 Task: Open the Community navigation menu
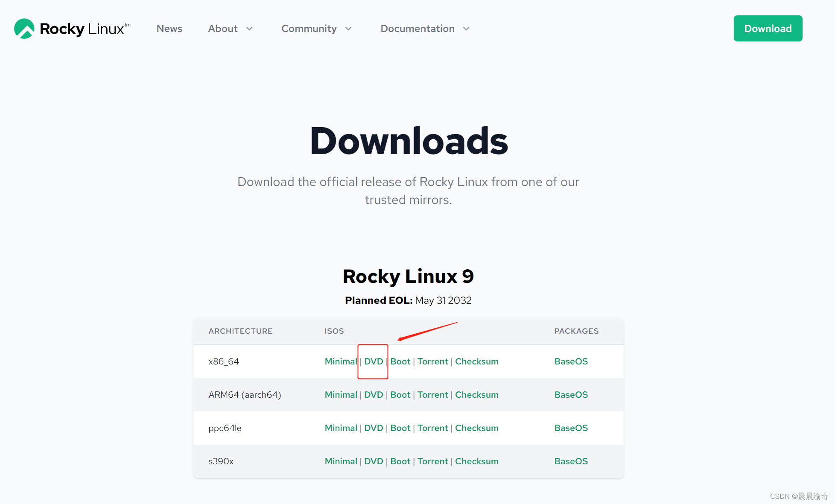coord(309,29)
